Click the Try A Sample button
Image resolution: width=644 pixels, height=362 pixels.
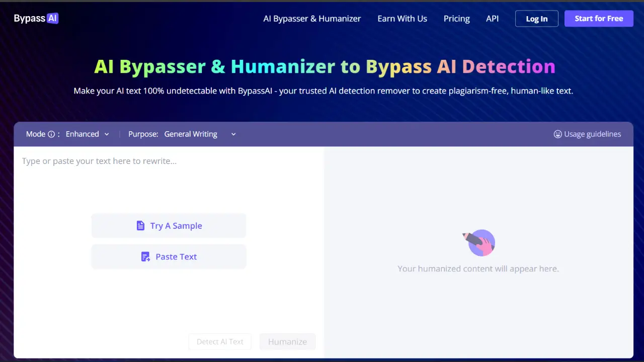coord(169,226)
